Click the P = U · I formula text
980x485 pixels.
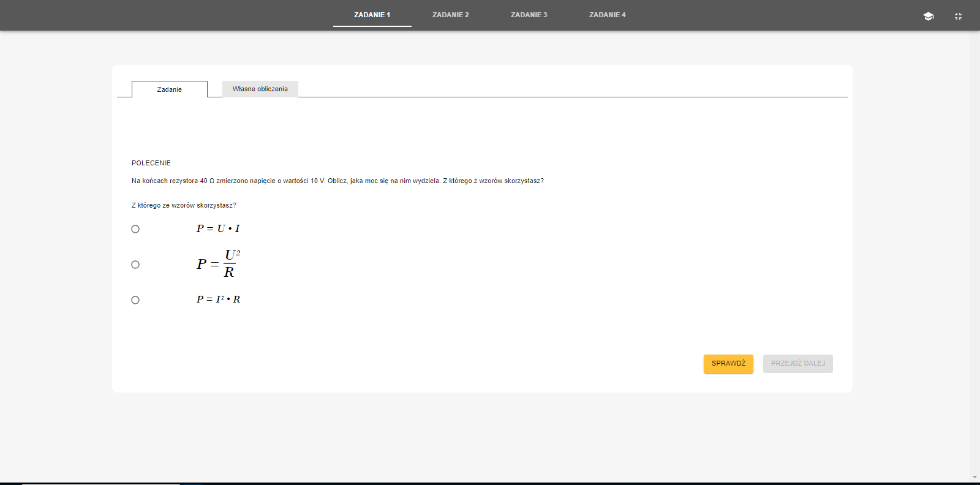point(218,228)
